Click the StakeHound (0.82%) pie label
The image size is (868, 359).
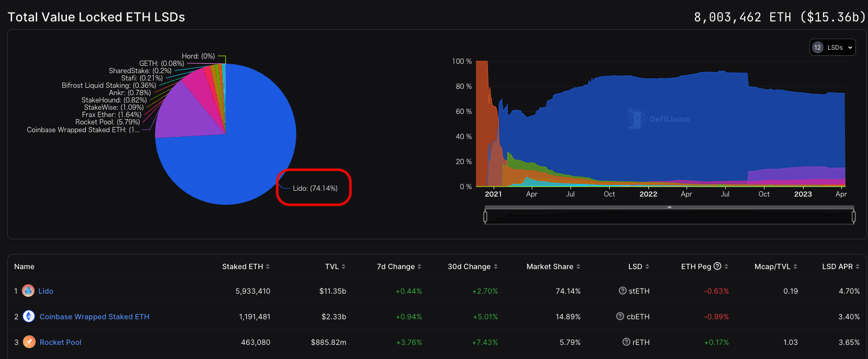coord(115,100)
